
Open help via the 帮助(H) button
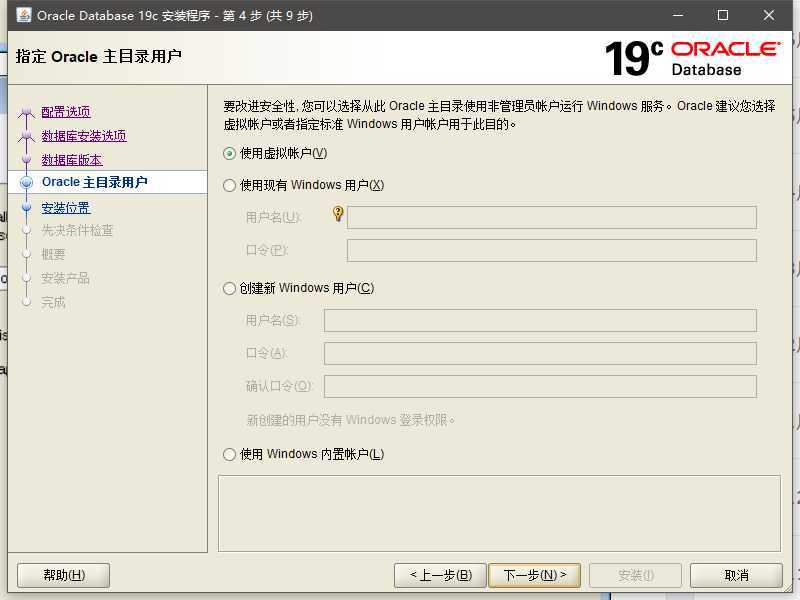pyautogui.click(x=64, y=576)
